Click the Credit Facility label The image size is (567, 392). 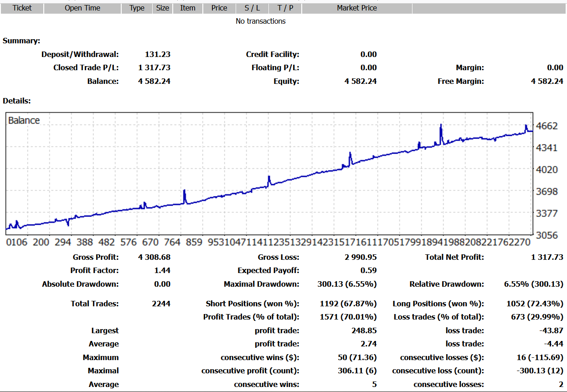click(273, 54)
